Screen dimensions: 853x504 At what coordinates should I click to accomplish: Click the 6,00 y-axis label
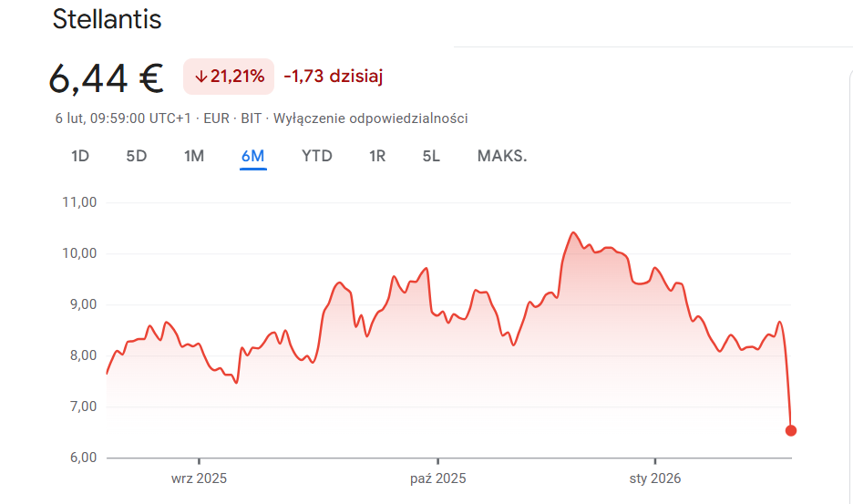pyautogui.click(x=83, y=458)
